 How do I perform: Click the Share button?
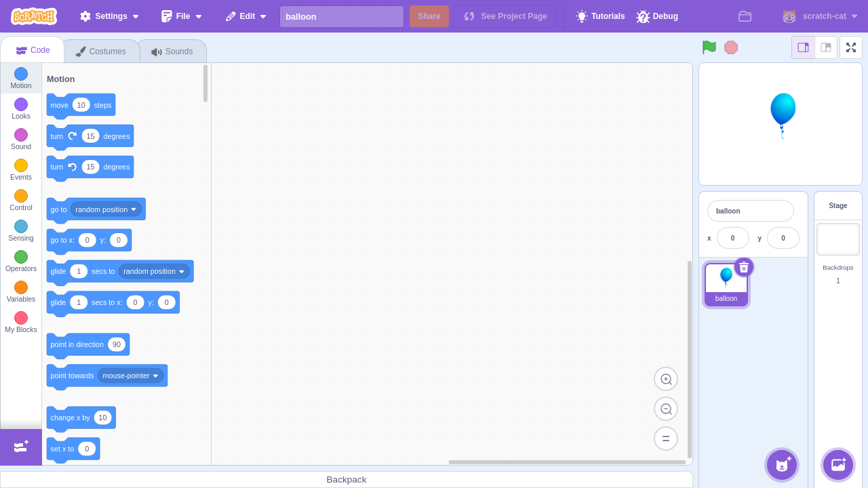click(x=429, y=16)
